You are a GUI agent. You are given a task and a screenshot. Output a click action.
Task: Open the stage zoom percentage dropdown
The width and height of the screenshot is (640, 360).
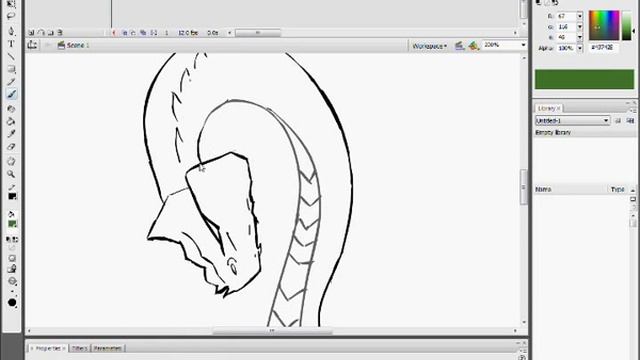click(523, 45)
